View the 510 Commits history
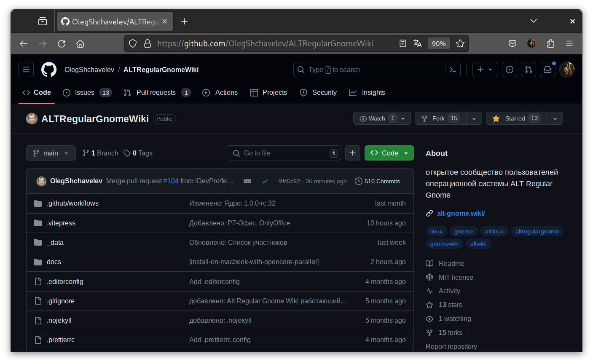This screenshot has height=364, width=593. pos(377,181)
